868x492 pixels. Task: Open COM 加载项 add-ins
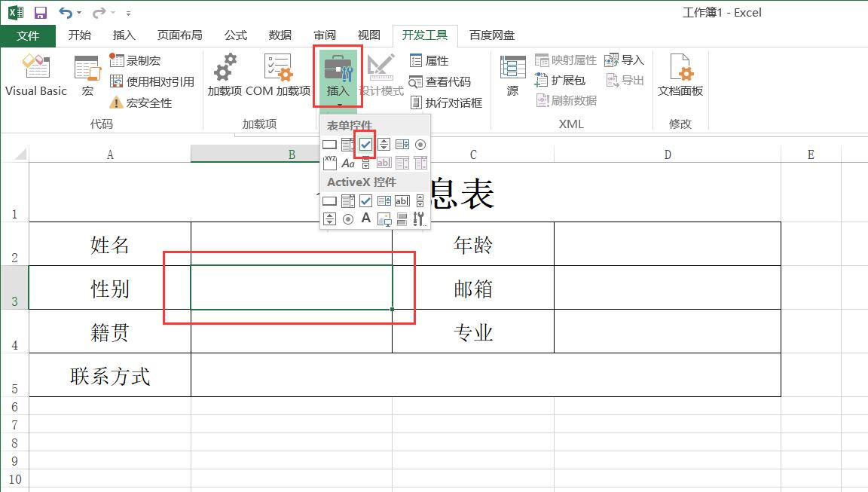(278, 76)
